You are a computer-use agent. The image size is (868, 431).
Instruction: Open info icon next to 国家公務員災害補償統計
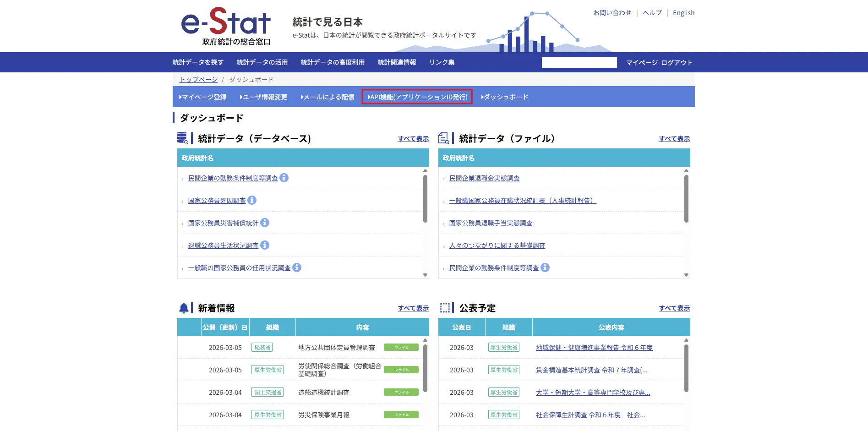[x=265, y=223]
